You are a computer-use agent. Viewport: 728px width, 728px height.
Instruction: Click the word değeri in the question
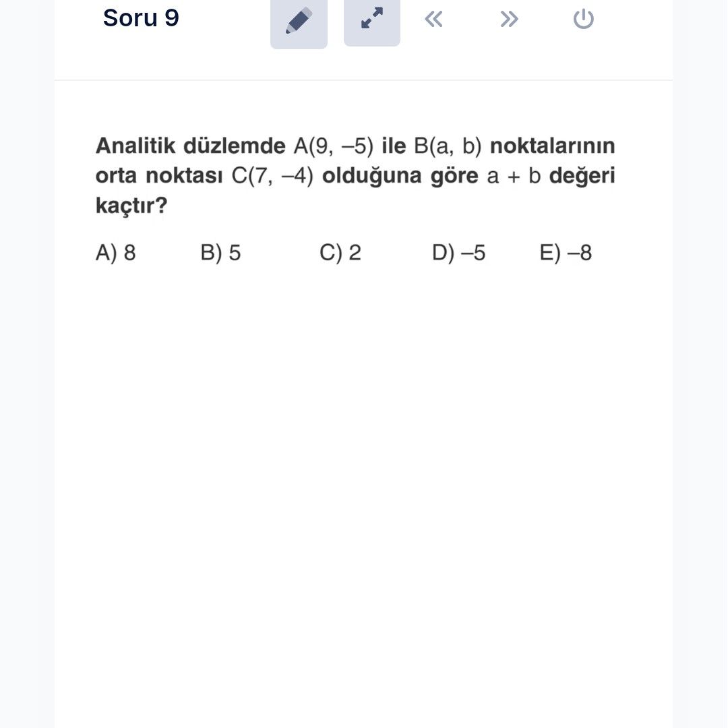[x=582, y=177]
